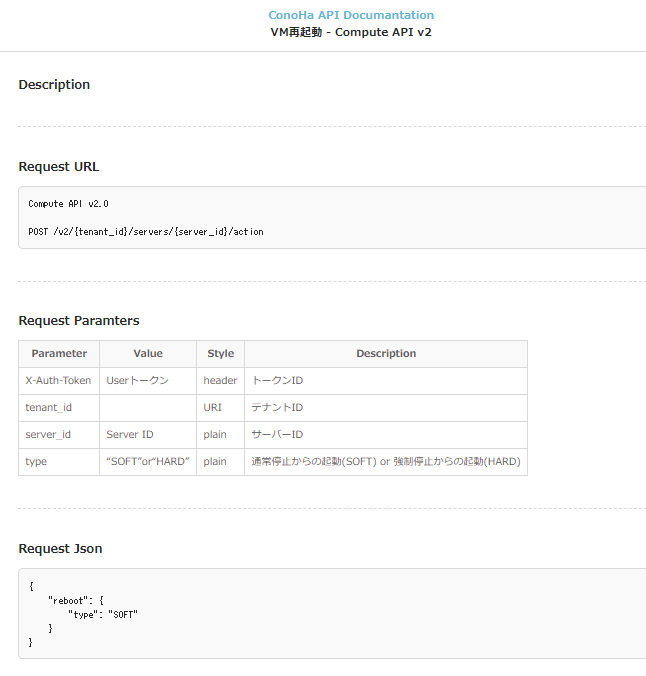Click the VM再起動 - Compute API v2 title
This screenshot has width=646, height=676.
351,32
